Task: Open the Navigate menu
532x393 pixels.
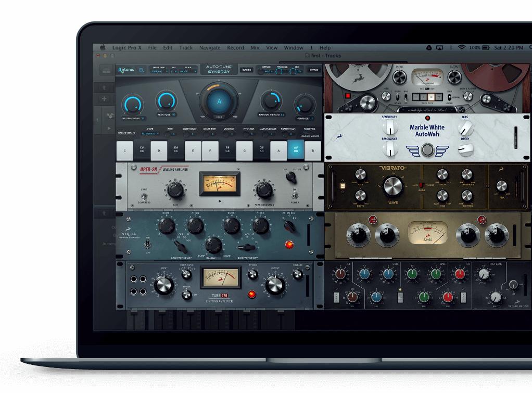Action: (x=210, y=47)
